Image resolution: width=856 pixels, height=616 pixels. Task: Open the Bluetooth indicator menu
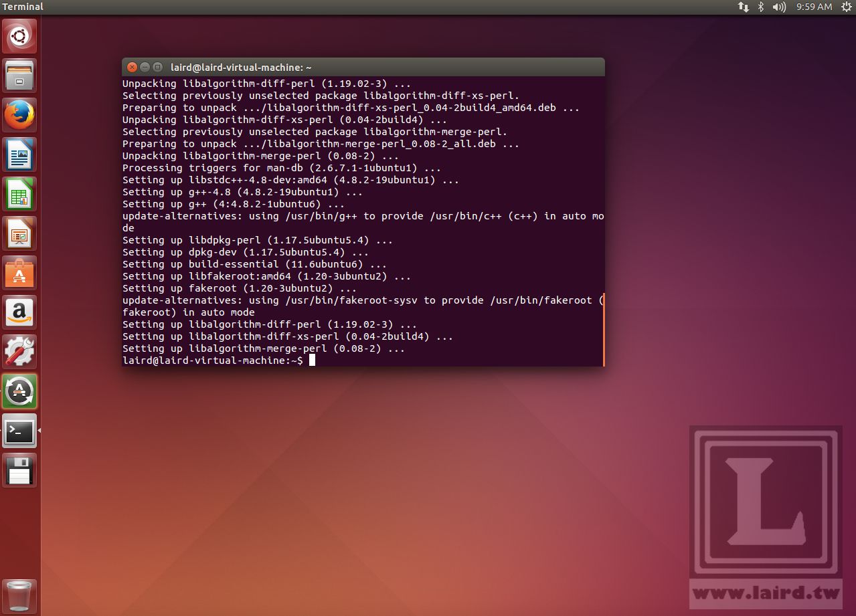point(760,7)
